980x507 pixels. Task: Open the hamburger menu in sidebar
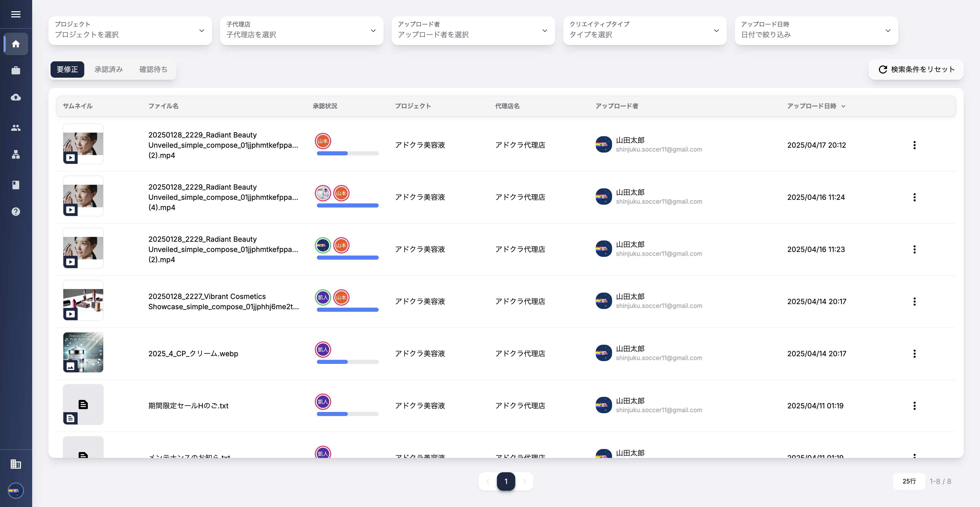(x=16, y=14)
